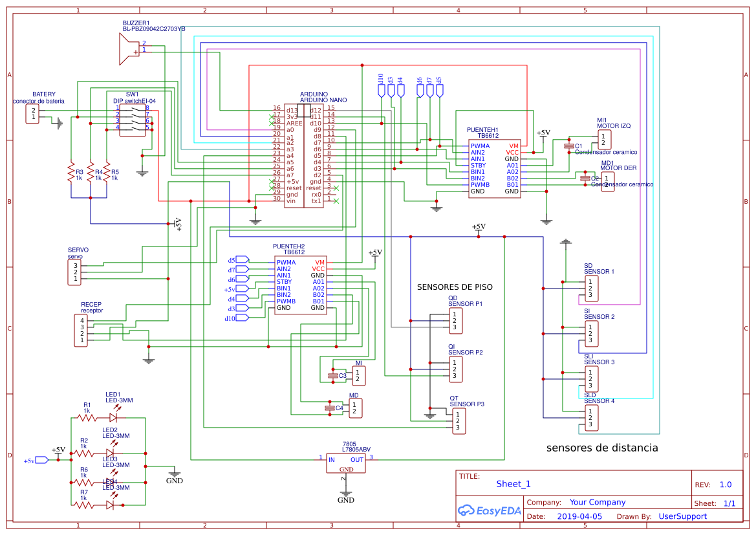The image size is (756, 535).
Task: Click the Sheet_1 title text
Action: tap(513, 483)
